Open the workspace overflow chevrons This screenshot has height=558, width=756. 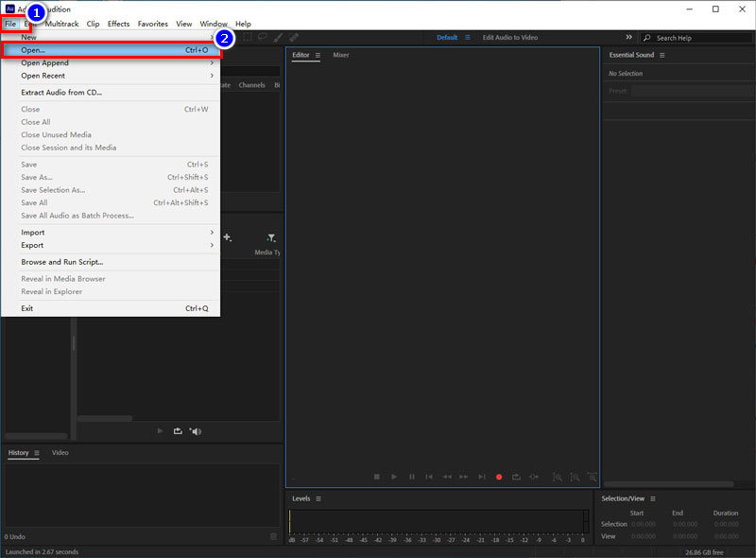[629, 38]
